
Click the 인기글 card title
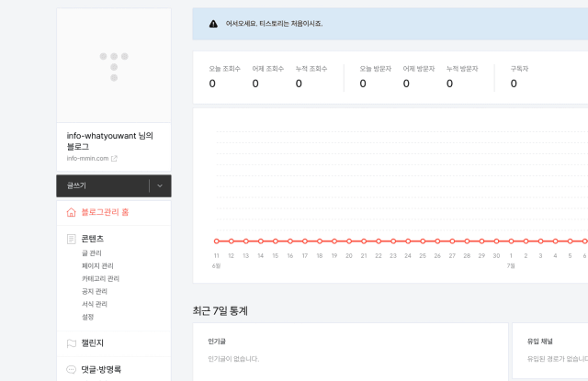click(x=217, y=342)
